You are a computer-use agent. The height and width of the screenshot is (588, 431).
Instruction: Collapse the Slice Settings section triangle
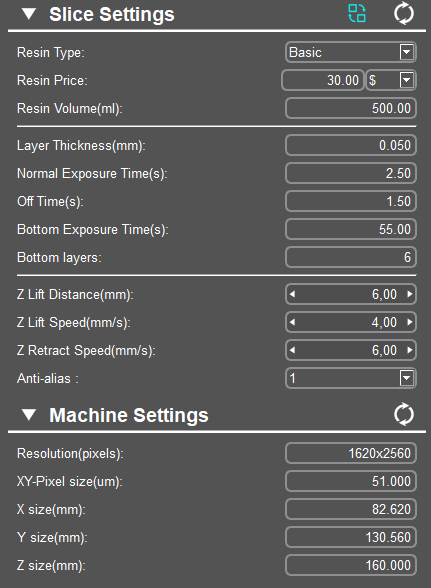[x=29, y=14]
